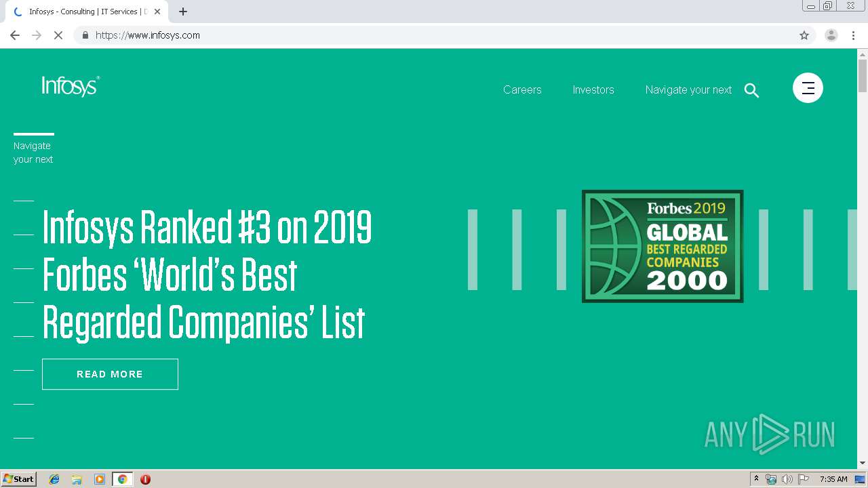The width and height of the screenshot is (868, 488).
Task: Click the Forbes 2019 Global 2000 badge
Action: (663, 246)
